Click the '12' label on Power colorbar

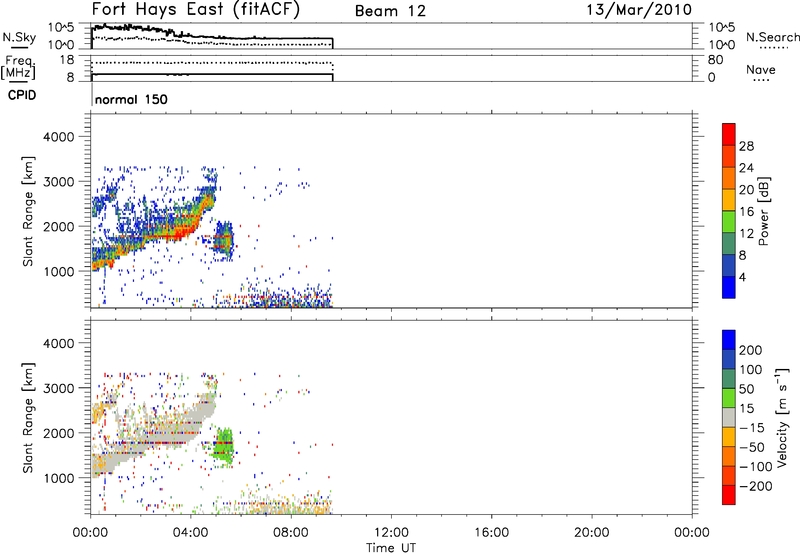[746, 234]
